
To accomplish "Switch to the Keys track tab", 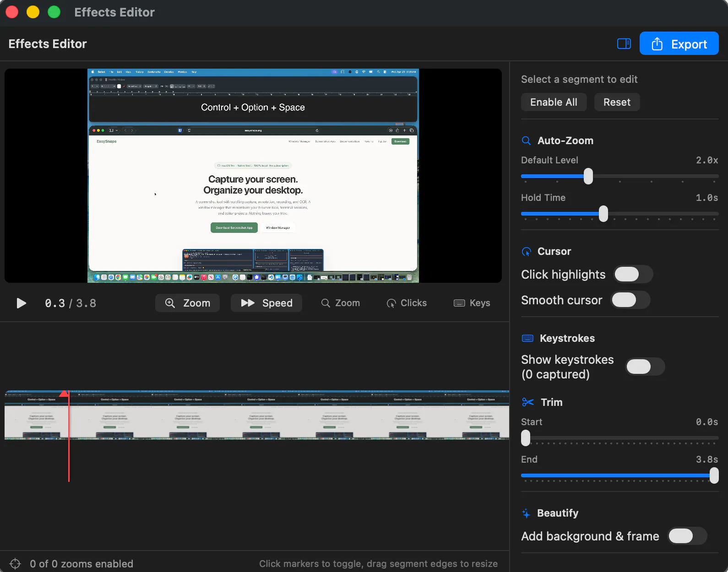I will [472, 303].
